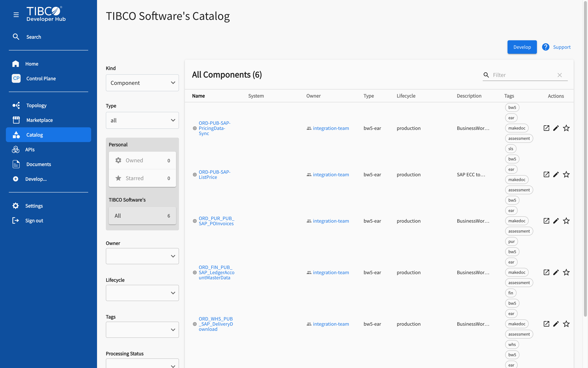Image resolution: width=588 pixels, height=368 pixels.
Task: Sort table by Owner column
Action: (313, 96)
